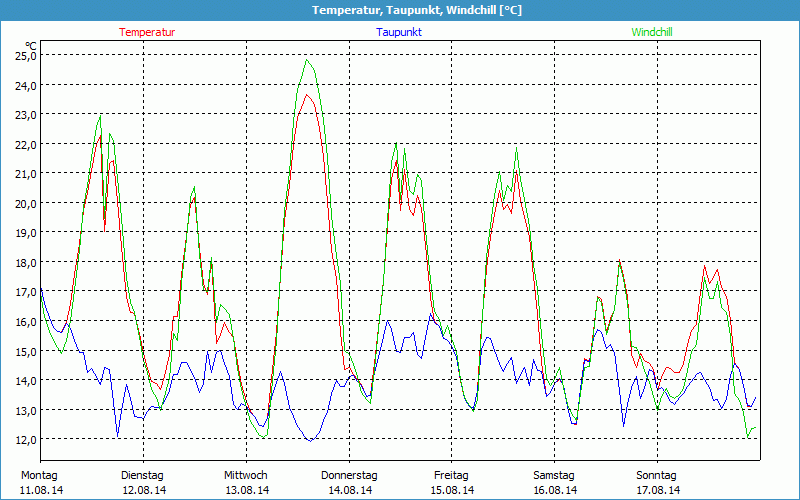The height and width of the screenshot is (500, 800).
Task: Click the 16.08.14 date label
Action: 556,490
